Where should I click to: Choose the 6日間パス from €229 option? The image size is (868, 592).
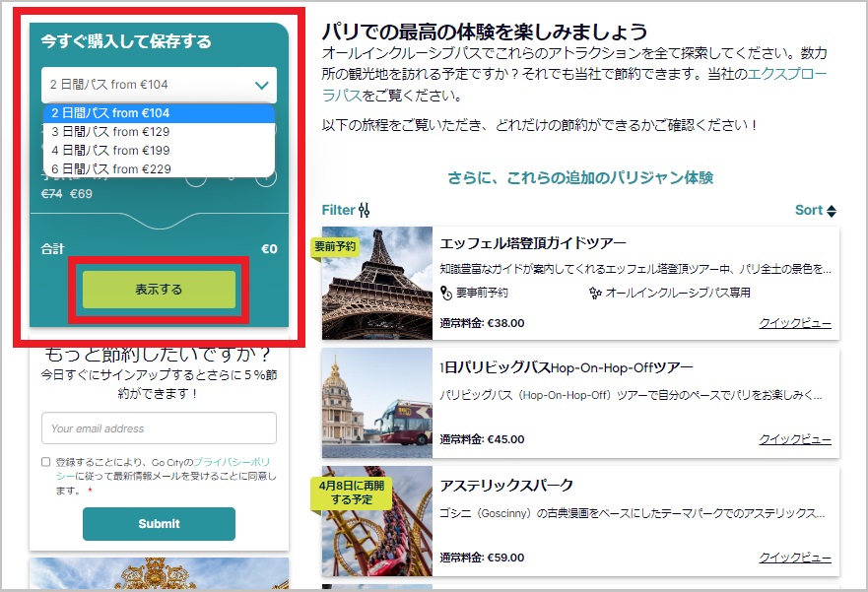[110, 168]
